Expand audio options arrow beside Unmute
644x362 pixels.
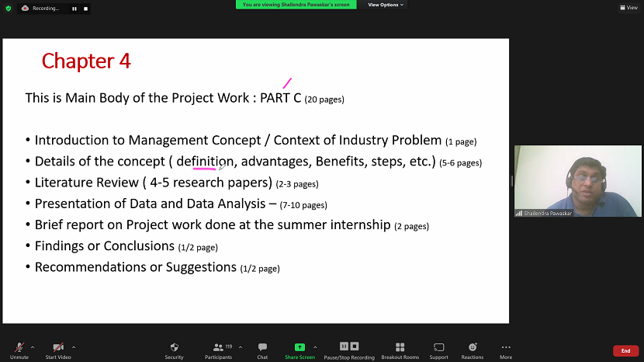tap(33, 347)
